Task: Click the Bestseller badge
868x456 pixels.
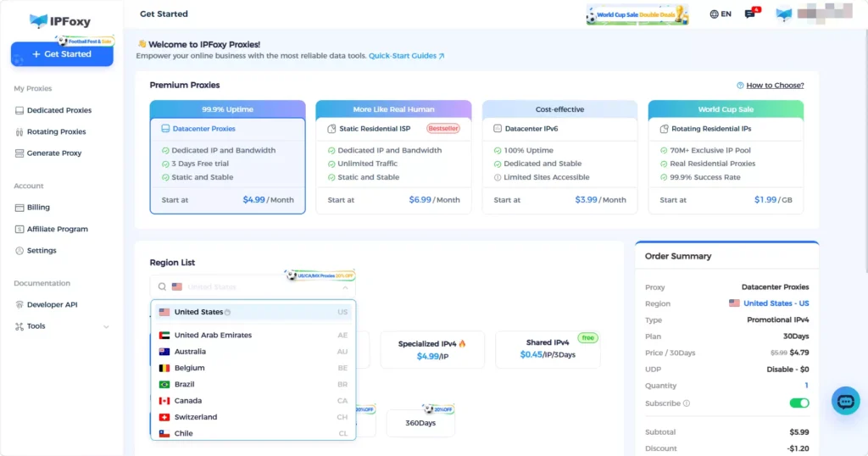Action: 442,128
